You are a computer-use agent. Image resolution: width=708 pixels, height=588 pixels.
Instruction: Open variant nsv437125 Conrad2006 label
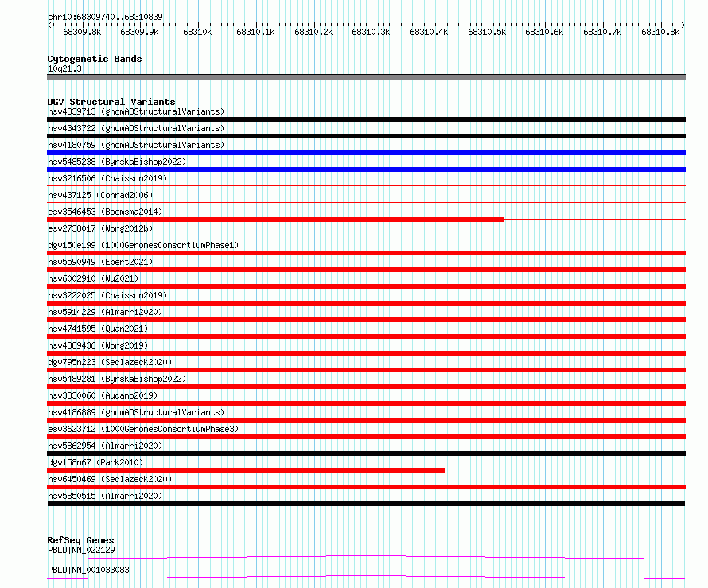coord(100,195)
